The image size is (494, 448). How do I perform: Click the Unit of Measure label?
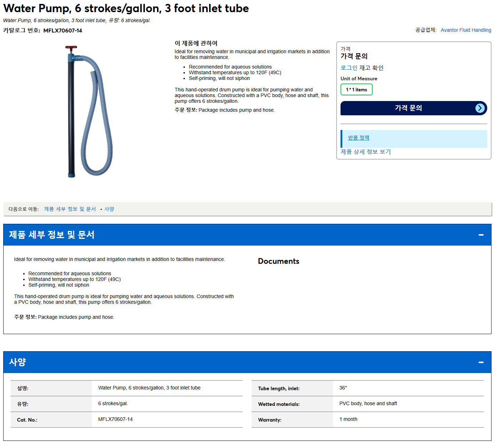pyautogui.click(x=359, y=79)
